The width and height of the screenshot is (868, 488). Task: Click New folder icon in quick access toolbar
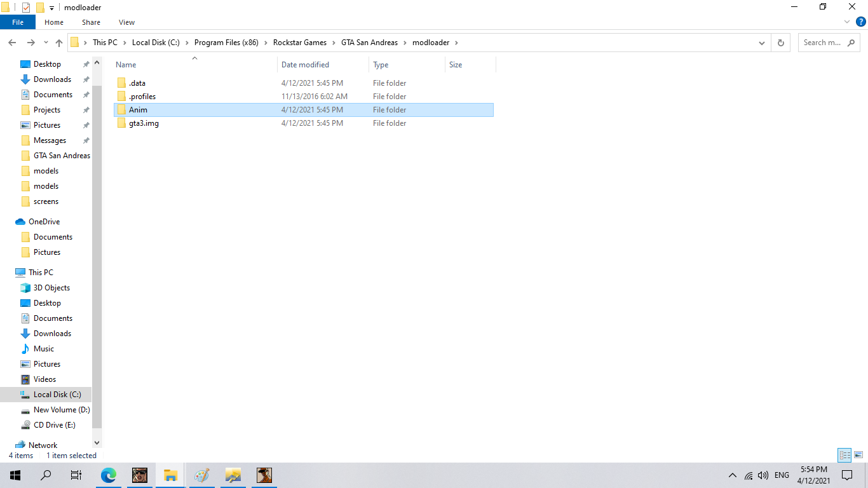40,8
